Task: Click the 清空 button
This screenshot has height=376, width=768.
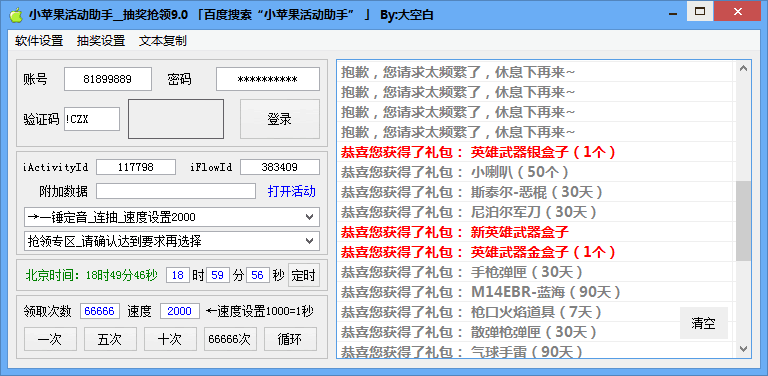Action: [704, 323]
